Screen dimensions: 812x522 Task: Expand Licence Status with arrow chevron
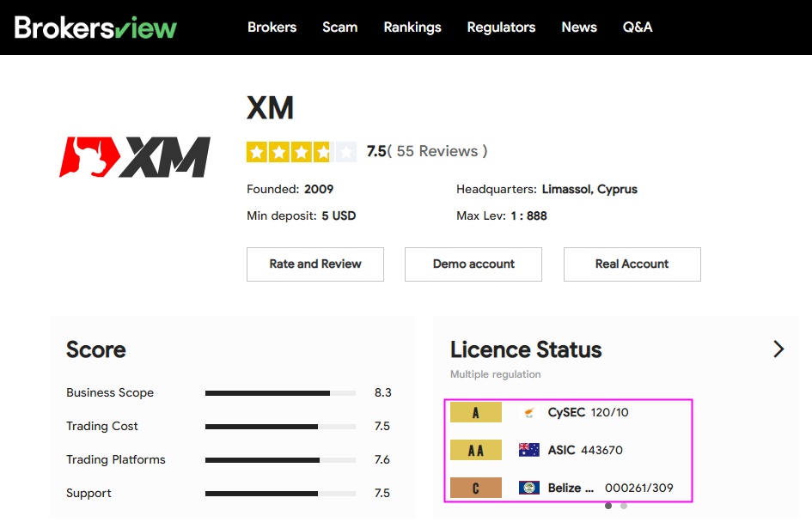[778, 349]
